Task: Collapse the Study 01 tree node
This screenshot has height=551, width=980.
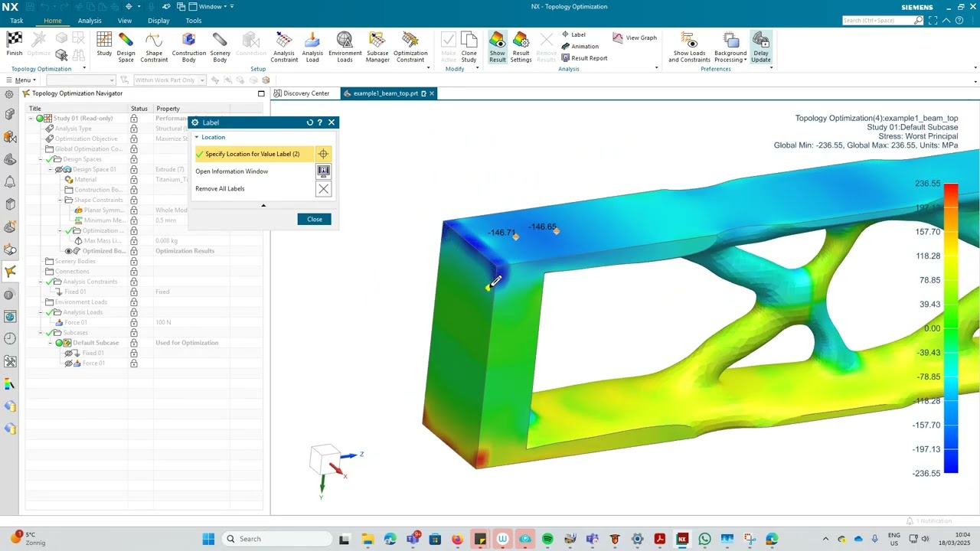Action: pos(31,119)
